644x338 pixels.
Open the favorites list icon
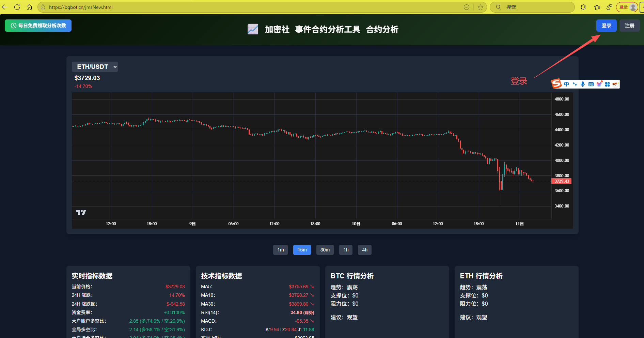[x=597, y=7]
